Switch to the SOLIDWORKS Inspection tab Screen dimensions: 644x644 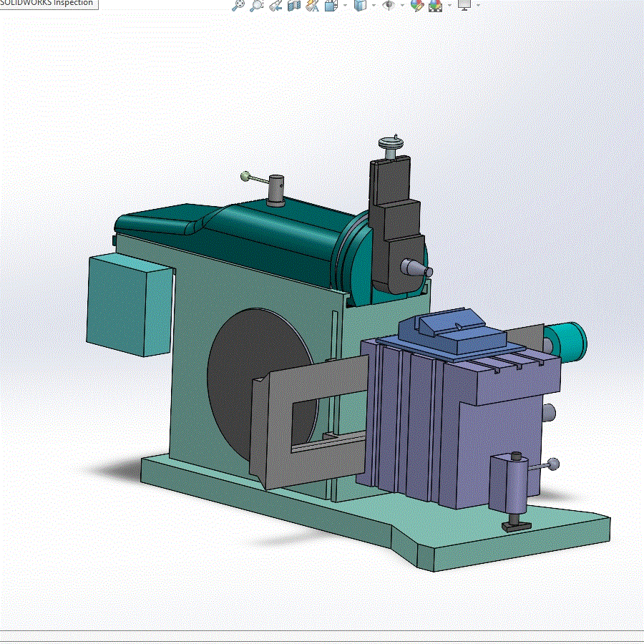pyautogui.click(x=47, y=4)
